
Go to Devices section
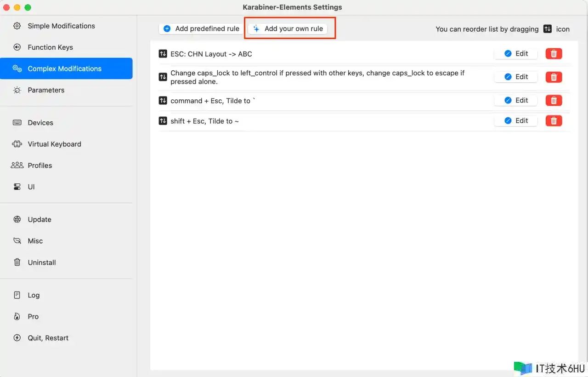click(x=40, y=123)
